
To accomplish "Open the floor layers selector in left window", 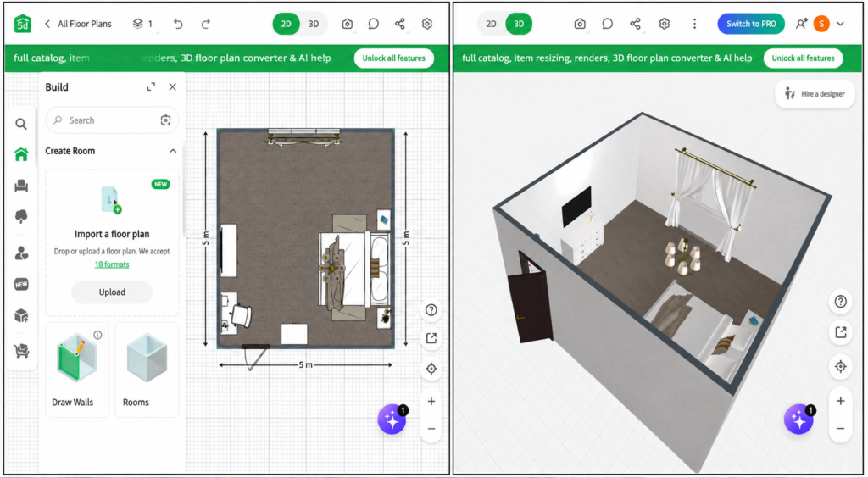I will 142,24.
